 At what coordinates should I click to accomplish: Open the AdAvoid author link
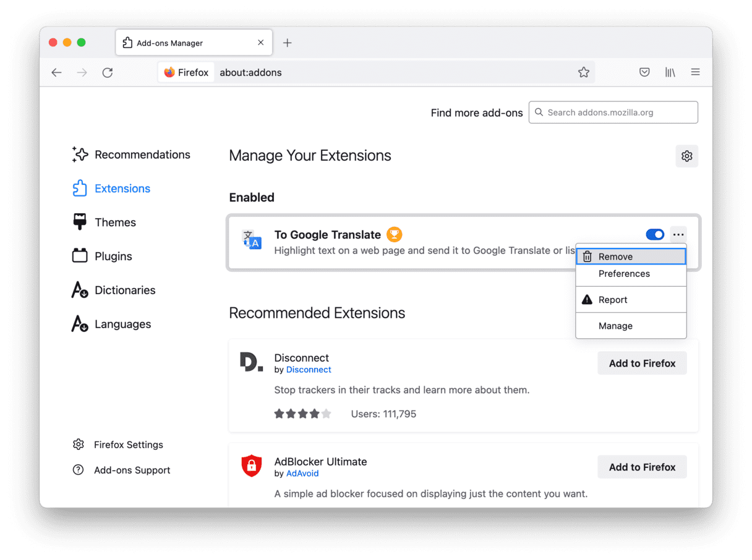coord(302,473)
